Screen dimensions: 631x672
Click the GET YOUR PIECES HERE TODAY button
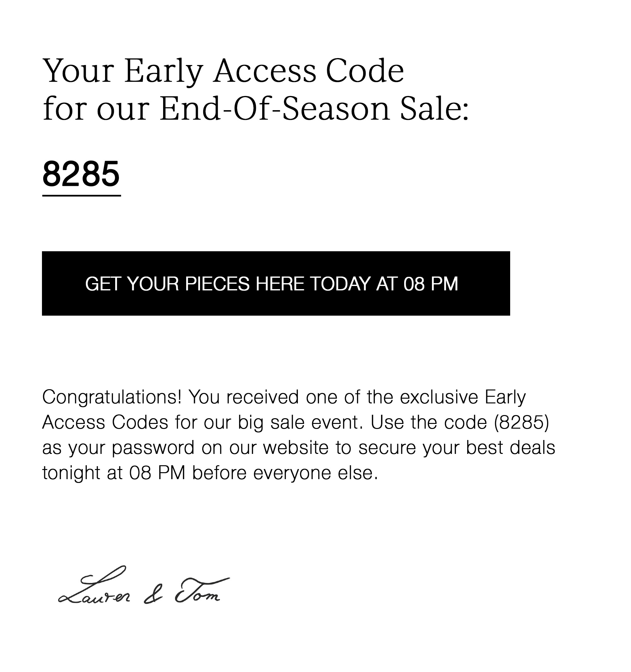(276, 283)
